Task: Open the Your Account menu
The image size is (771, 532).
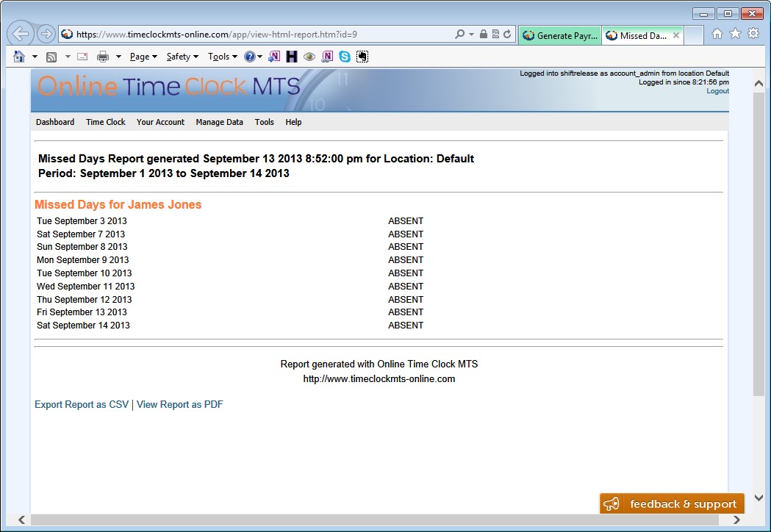Action: point(160,122)
